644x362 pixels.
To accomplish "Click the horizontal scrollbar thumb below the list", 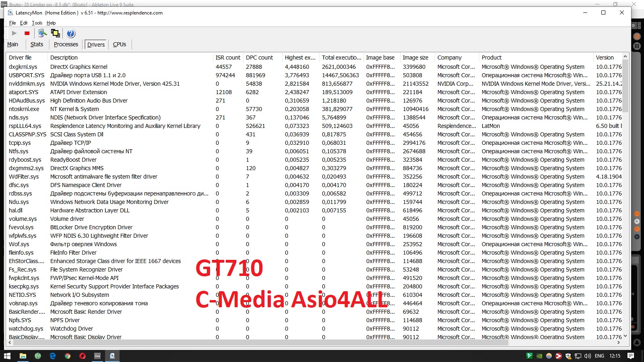I will [260, 343].
